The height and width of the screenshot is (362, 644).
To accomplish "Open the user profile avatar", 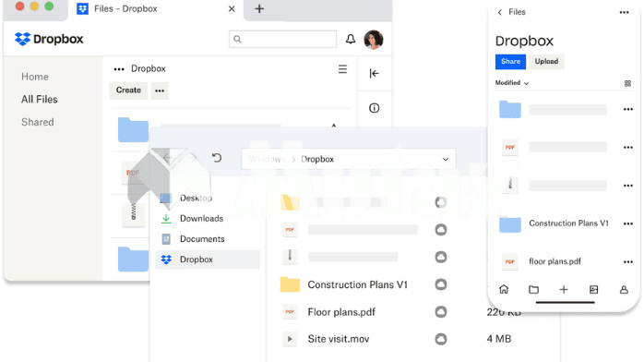I will pos(374,40).
